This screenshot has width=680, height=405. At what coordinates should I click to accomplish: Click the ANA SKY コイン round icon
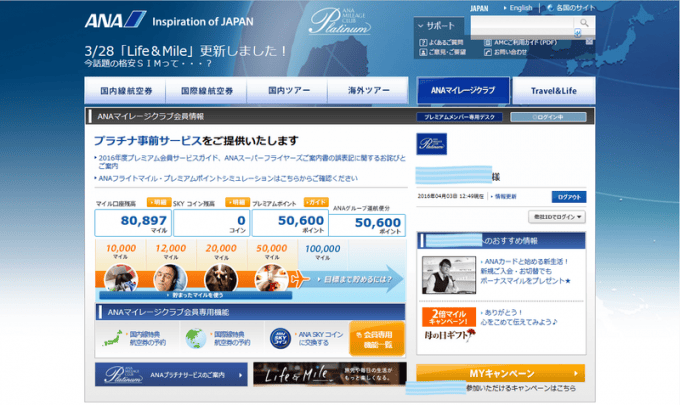point(280,339)
